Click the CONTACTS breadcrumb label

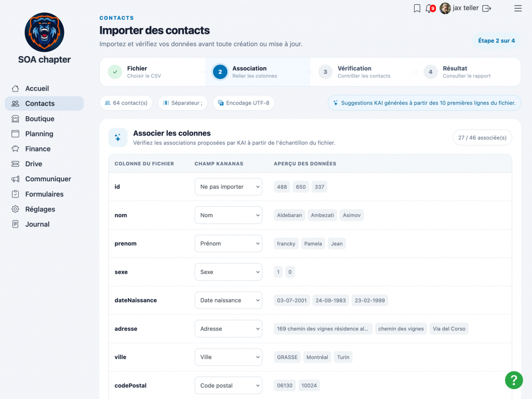[116, 18]
